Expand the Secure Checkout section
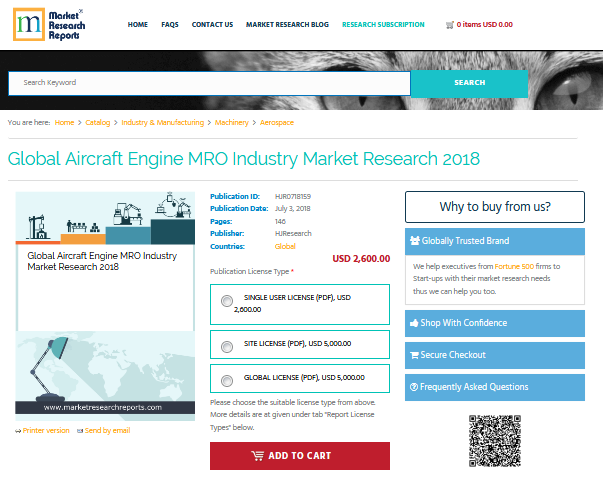 (x=495, y=355)
